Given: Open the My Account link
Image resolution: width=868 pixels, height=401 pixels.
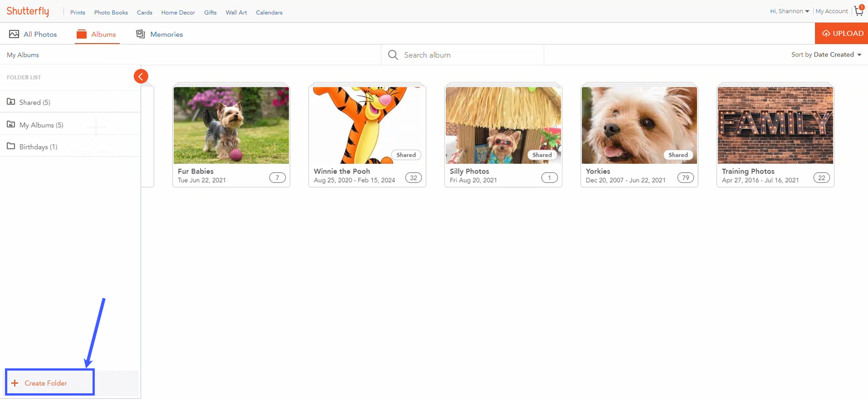Looking at the screenshot, I should 831,11.
